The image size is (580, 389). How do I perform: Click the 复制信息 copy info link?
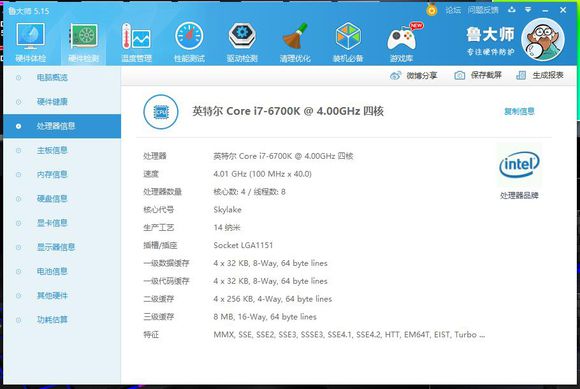pos(519,111)
